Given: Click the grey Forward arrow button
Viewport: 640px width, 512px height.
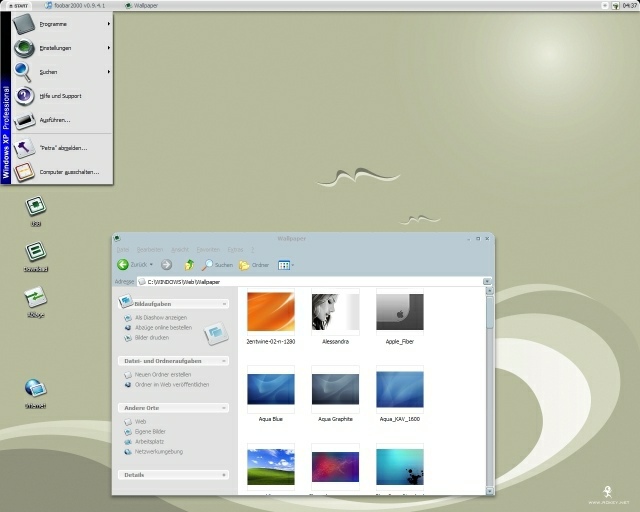Looking at the screenshot, I should (x=166, y=265).
